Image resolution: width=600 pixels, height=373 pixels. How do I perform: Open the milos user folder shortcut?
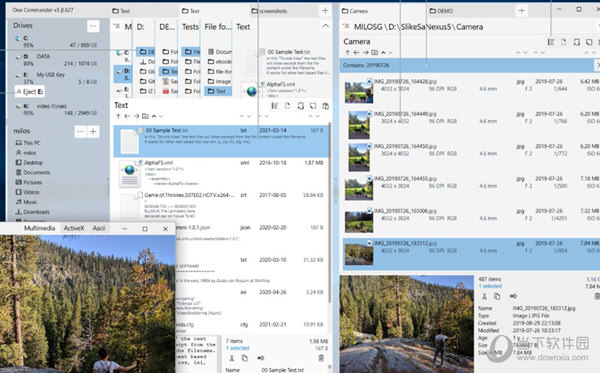click(x=26, y=153)
